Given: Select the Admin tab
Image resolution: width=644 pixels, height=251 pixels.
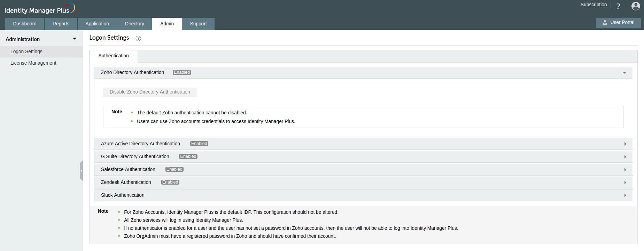Looking at the screenshot, I should pos(167,24).
